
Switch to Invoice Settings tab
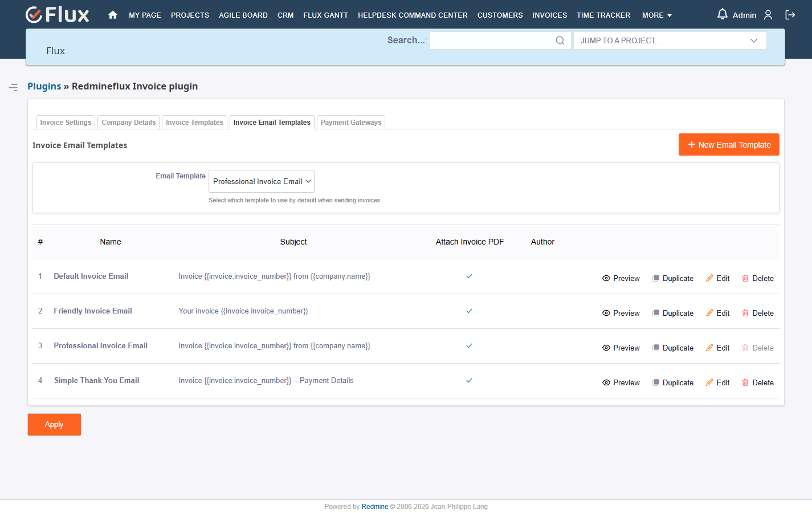66,123
